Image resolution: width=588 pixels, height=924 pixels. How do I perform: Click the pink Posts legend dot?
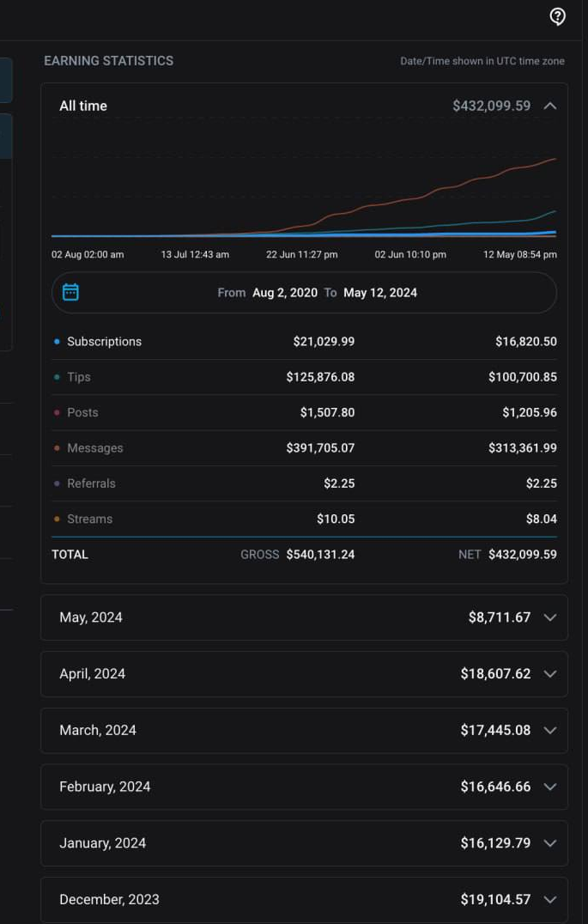pyautogui.click(x=56, y=412)
